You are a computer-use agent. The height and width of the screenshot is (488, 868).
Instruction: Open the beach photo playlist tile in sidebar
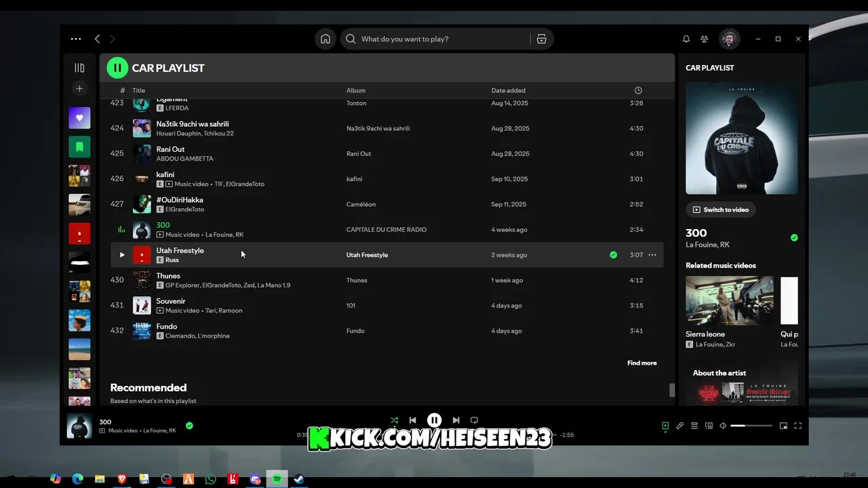(79, 349)
